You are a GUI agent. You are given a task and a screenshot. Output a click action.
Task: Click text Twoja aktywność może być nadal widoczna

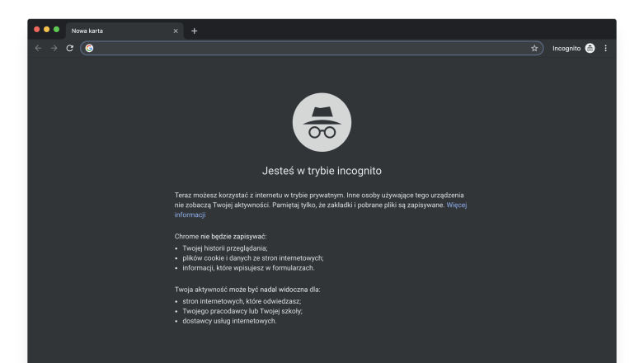coord(247,290)
